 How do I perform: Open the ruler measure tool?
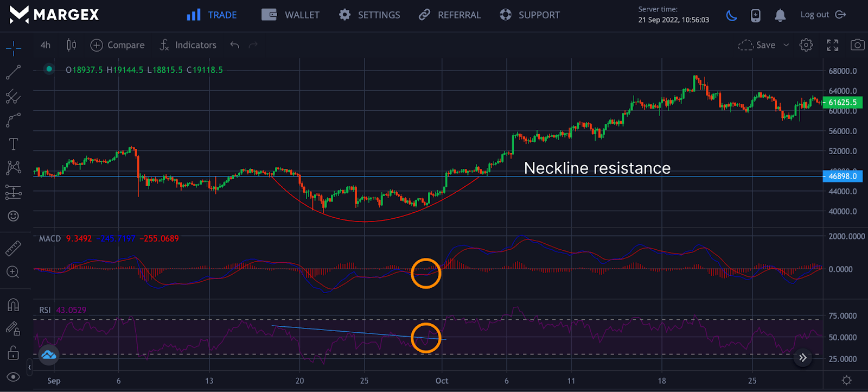13,248
